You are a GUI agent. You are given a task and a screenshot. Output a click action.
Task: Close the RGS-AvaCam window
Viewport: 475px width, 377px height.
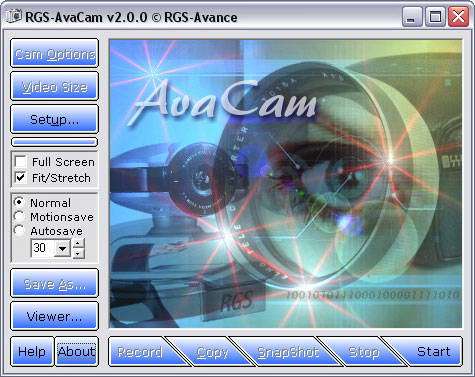[458, 17]
